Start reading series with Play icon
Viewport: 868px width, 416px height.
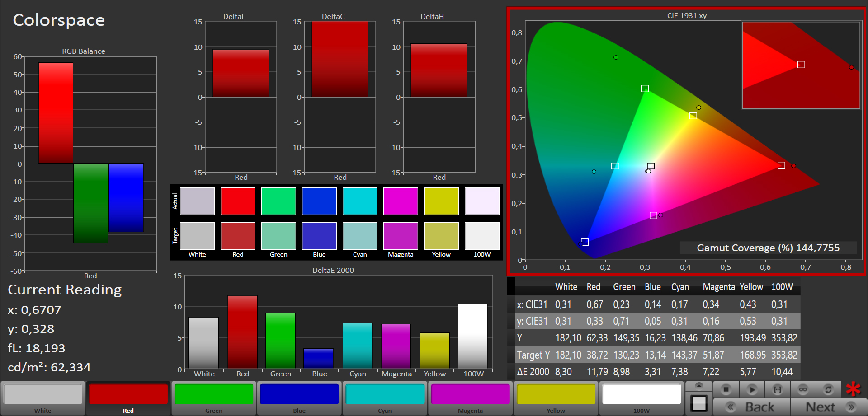(x=752, y=389)
